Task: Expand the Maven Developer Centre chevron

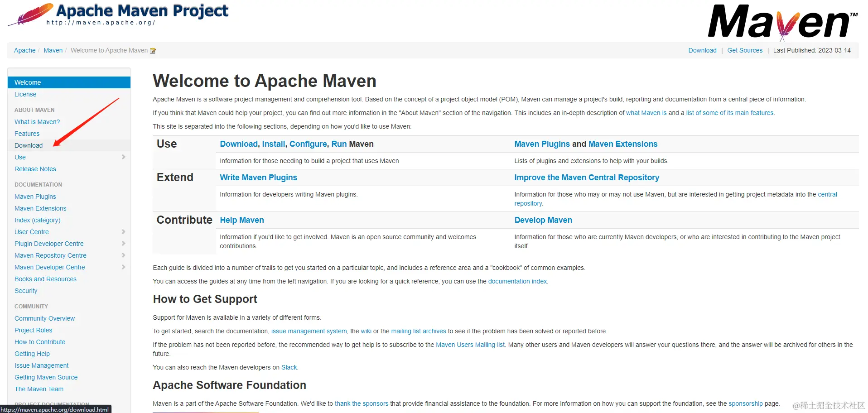Action: point(123,267)
